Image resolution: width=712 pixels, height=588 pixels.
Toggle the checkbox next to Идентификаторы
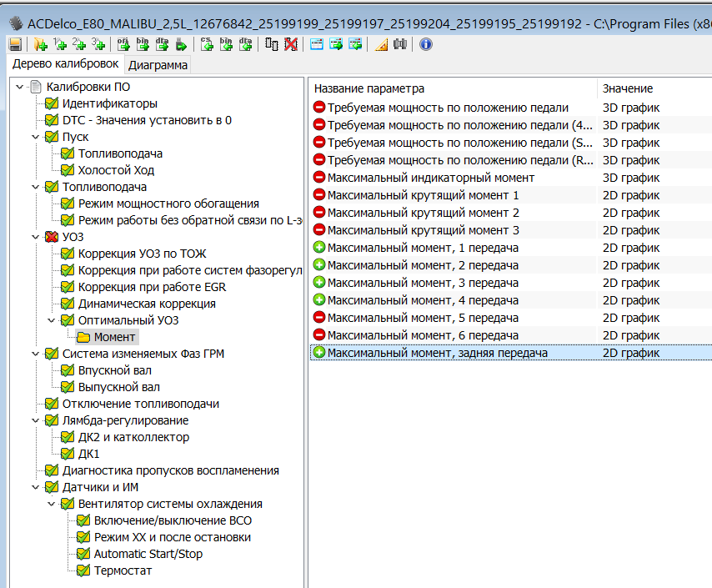click(x=52, y=103)
